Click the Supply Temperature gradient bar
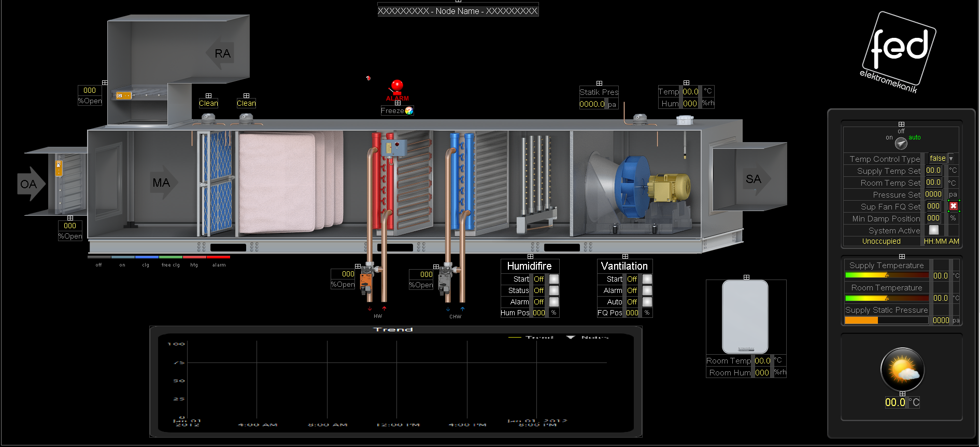Screen dimensions: 980x447 click(887, 275)
